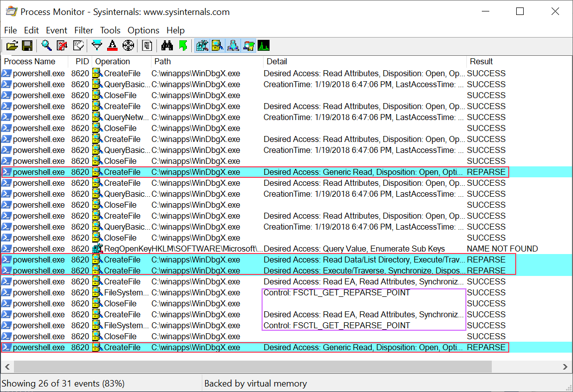Click the Jump To Object green arrow icon
The image size is (573, 392).
tap(183, 46)
